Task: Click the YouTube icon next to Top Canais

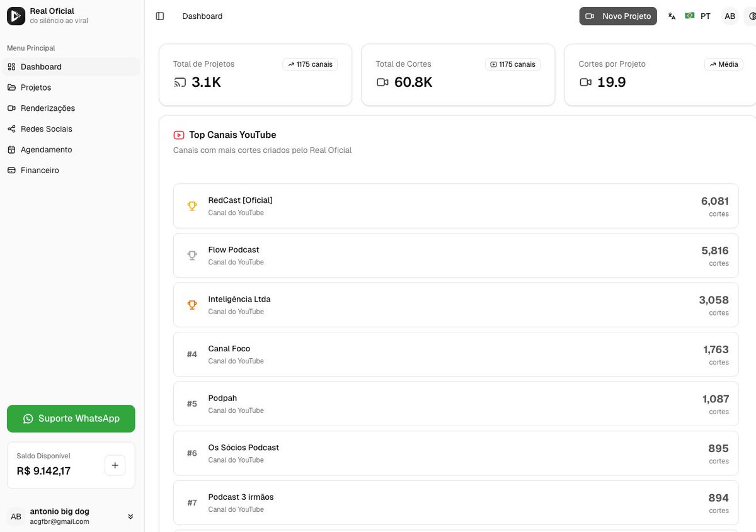Action: [179, 135]
